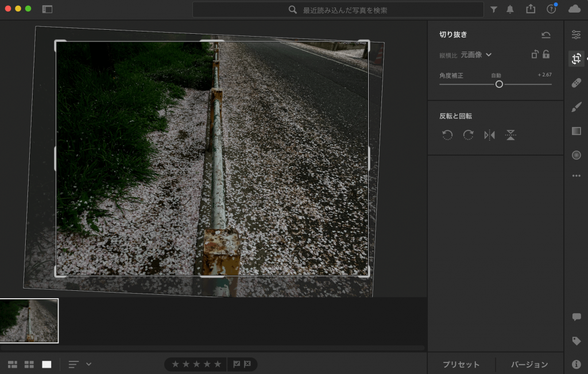
Task: Toggle the aspect ratio lock padlock
Action: (547, 55)
